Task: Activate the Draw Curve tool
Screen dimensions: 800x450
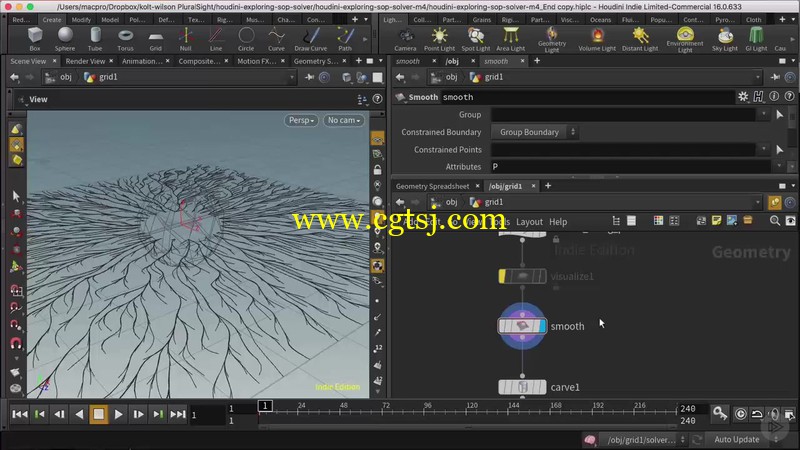Action: tap(311, 39)
